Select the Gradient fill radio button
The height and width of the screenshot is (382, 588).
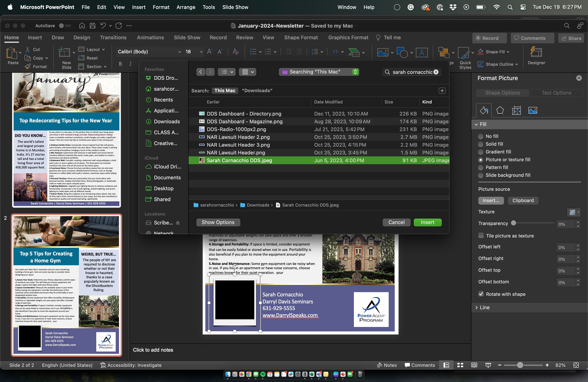point(480,152)
